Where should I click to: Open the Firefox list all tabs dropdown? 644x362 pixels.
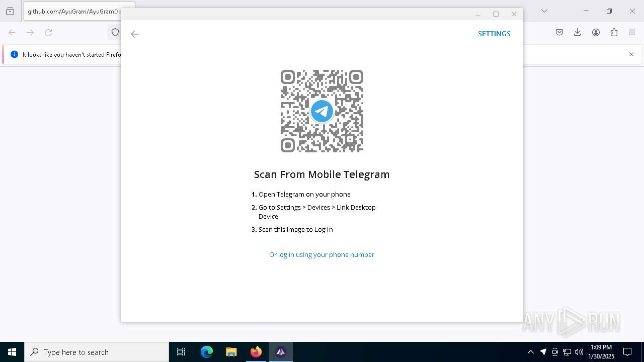[x=544, y=11]
